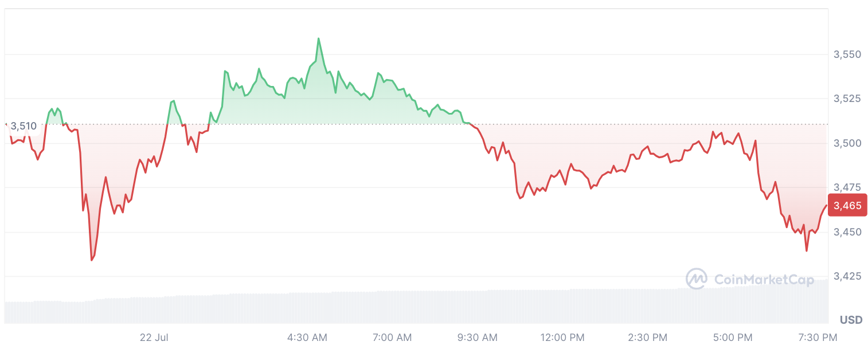
Task: Click the 4:30 AM time marker
Action: (307, 338)
